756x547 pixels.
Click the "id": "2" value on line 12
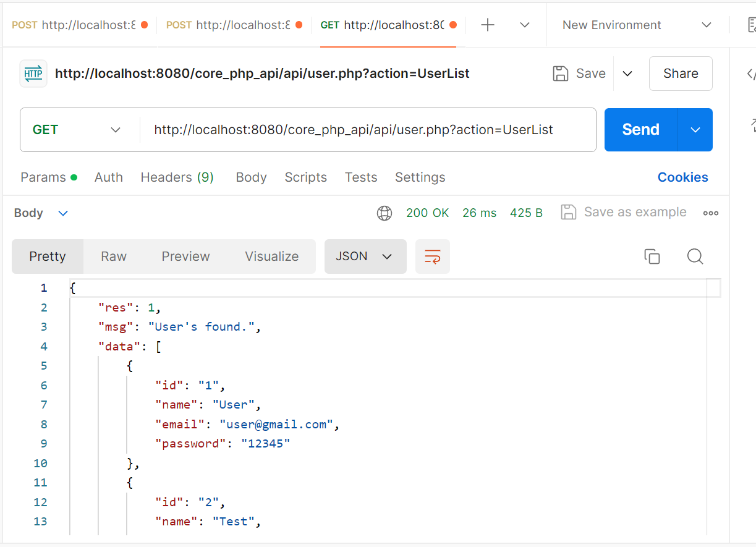coord(209,502)
